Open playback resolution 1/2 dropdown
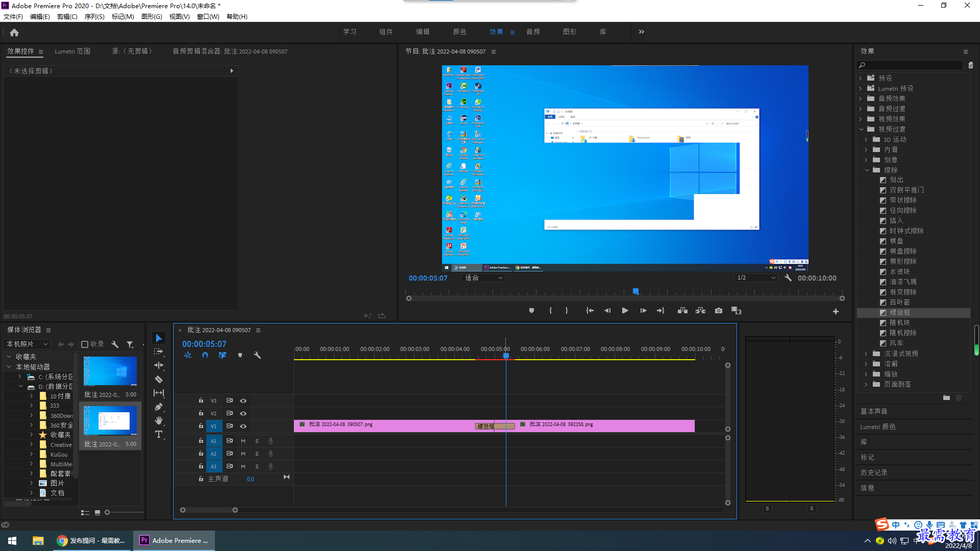980x551 pixels. click(x=756, y=278)
